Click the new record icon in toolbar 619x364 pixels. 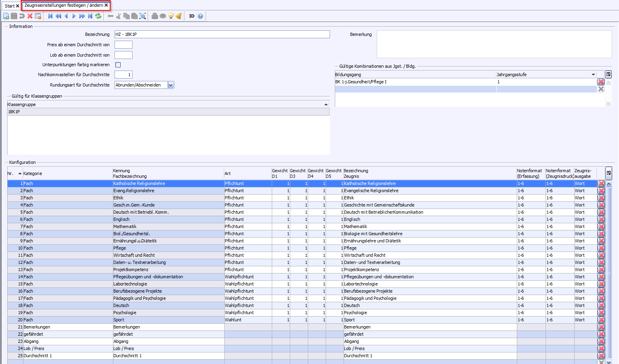pyautogui.click(x=6, y=16)
